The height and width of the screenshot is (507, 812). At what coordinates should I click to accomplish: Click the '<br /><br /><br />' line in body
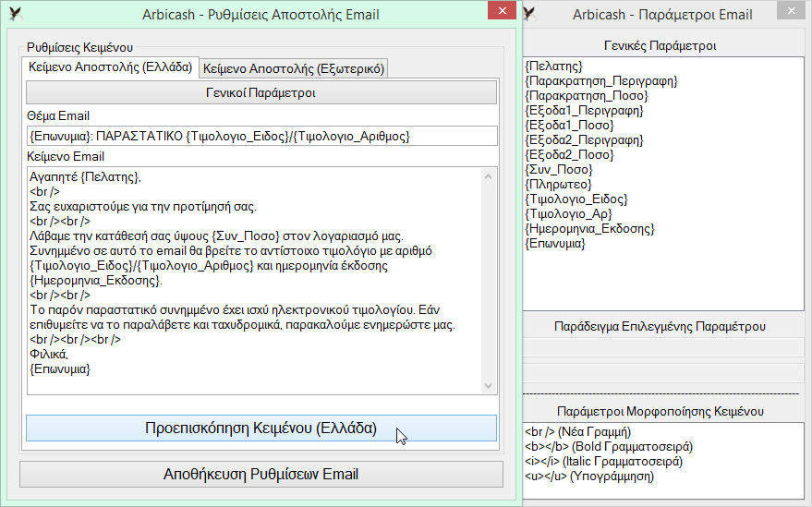75,340
